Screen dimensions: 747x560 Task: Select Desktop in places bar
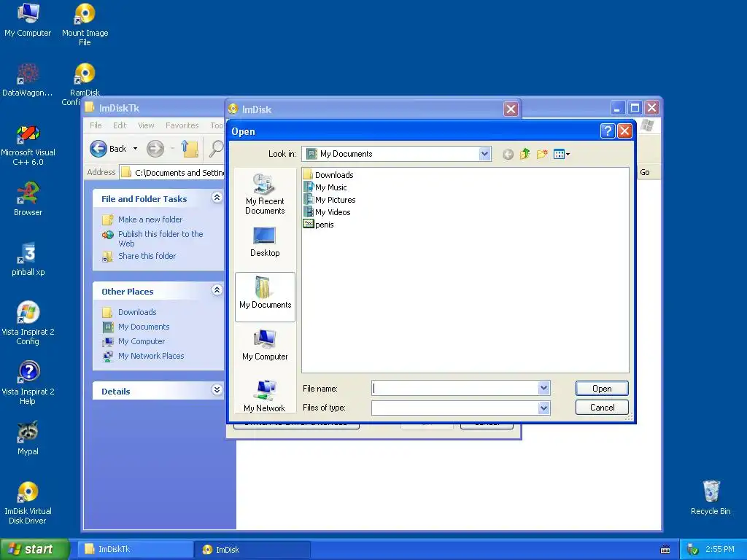[265, 242]
